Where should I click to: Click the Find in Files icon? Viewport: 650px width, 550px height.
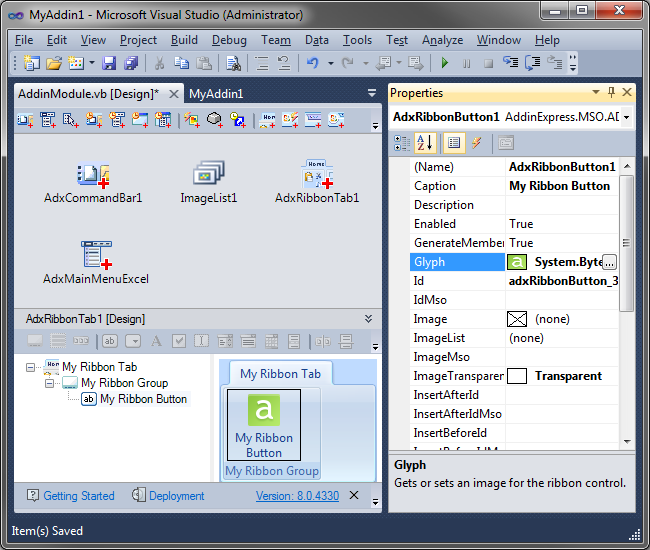(x=233, y=63)
